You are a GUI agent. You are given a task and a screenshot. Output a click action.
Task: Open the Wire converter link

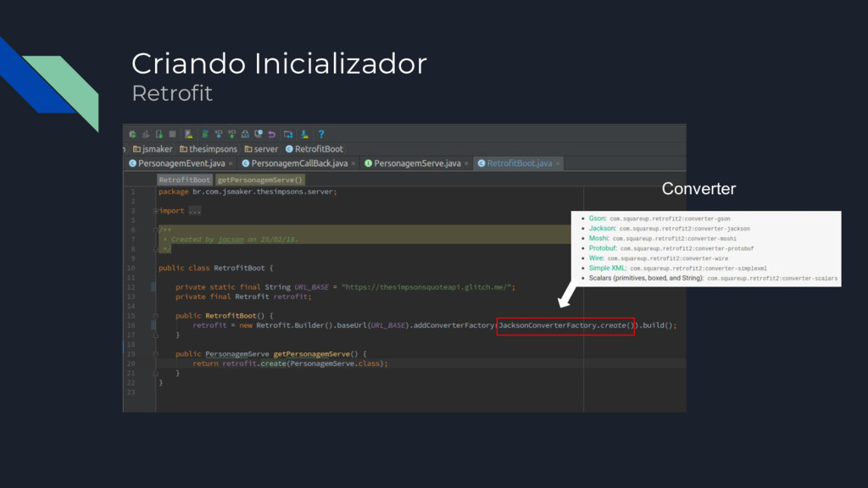pos(596,258)
